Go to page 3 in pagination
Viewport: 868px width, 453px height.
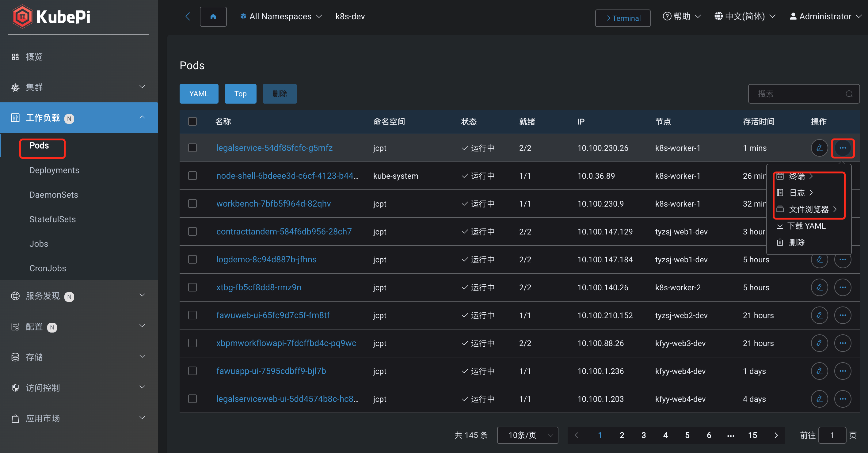(644, 435)
